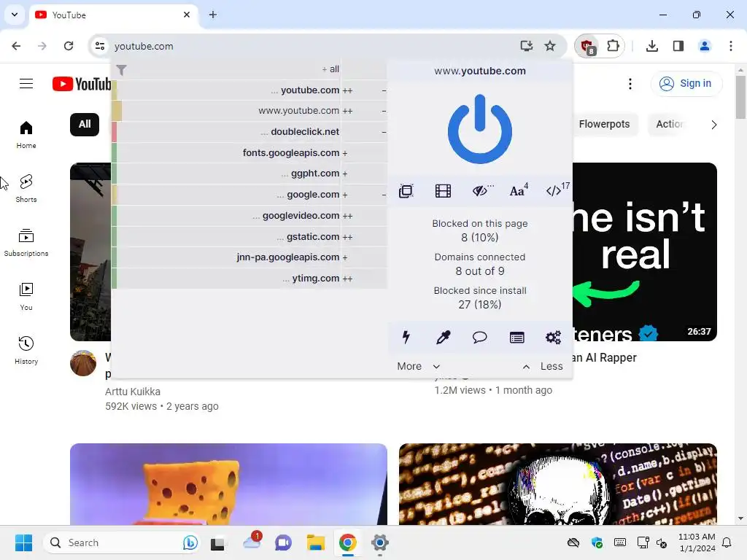
Task: Bookmark this page with the star
Action: (550, 46)
